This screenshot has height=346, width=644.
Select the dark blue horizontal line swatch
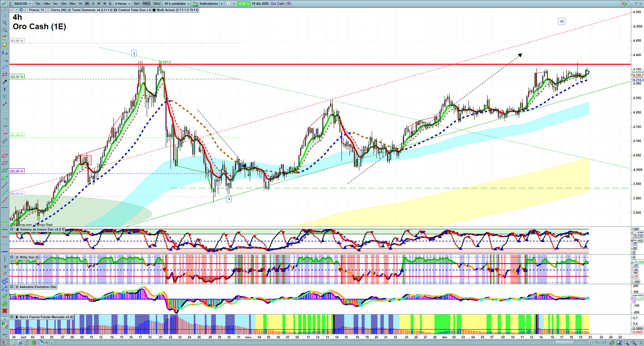coord(5,252)
